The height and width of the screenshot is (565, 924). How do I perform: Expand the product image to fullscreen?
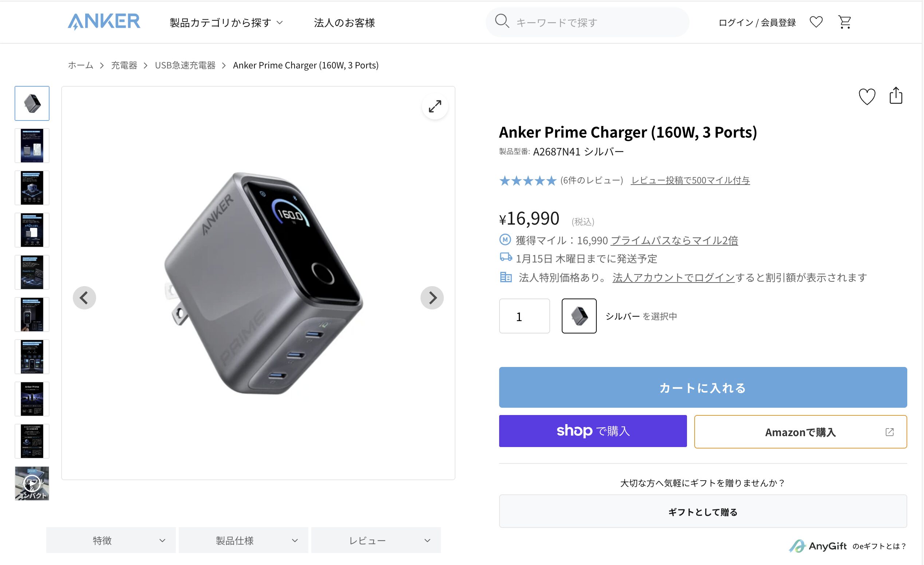coord(435,106)
